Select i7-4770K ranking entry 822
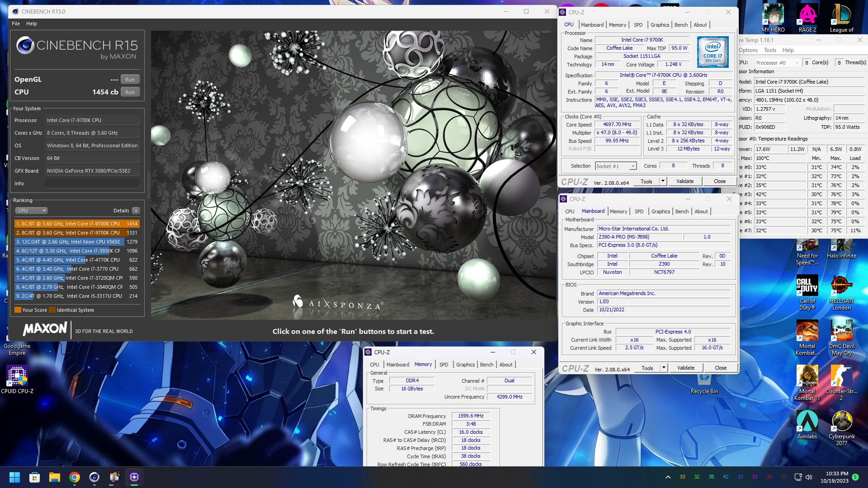 77,260
